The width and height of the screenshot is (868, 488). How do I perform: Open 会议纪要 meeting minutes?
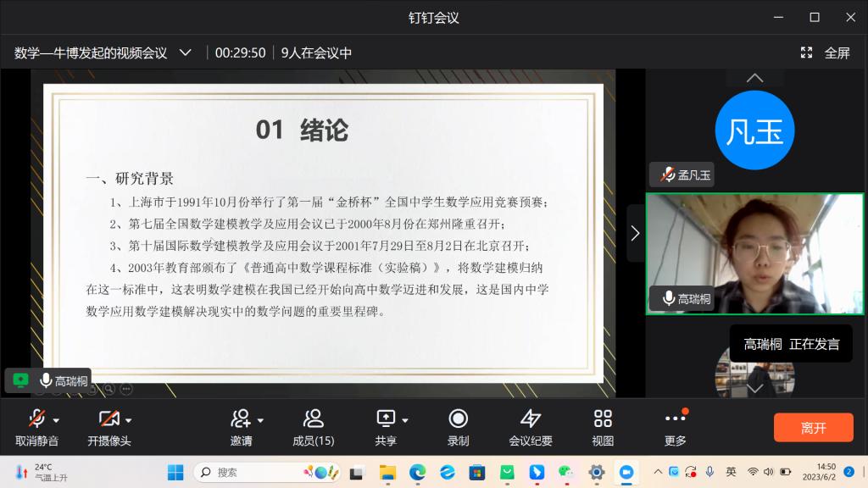click(x=531, y=427)
